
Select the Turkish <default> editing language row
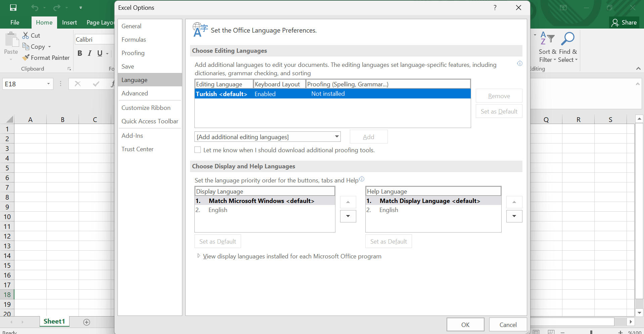pos(332,94)
